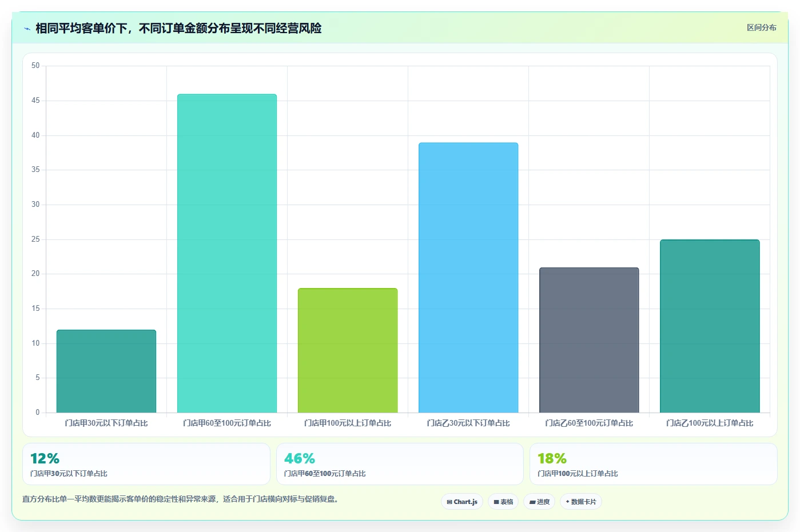Select the 进度 chip

click(x=539, y=502)
